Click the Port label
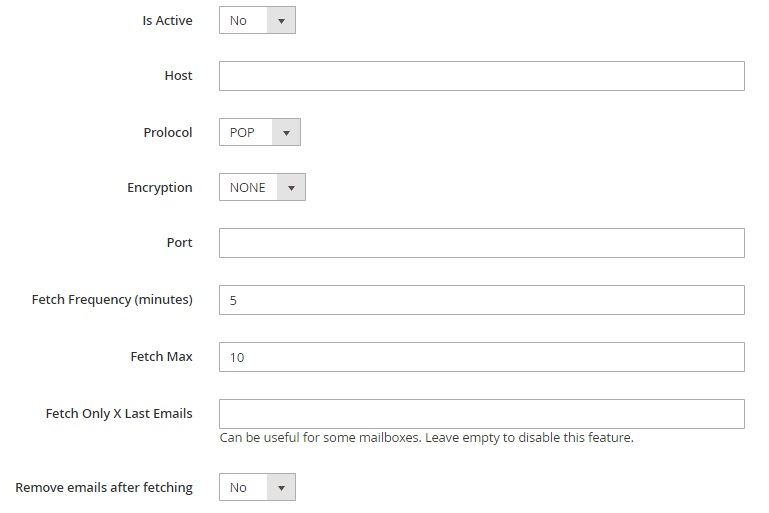This screenshot has width=769, height=513. tap(179, 243)
